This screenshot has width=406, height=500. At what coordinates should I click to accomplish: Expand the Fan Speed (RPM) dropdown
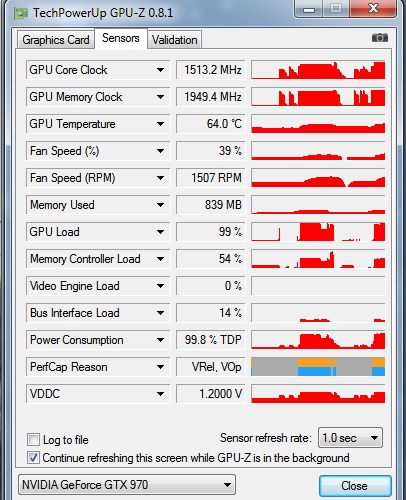160,178
